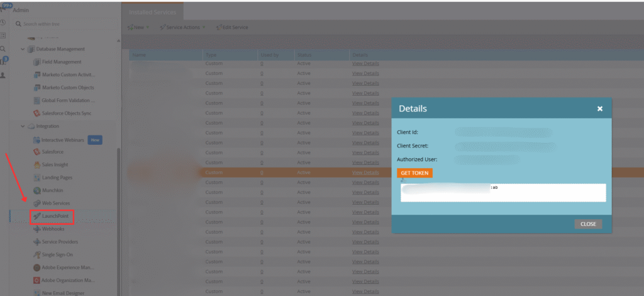
Task: Click the Munchkin icon in tree
Action: [x=37, y=188]
